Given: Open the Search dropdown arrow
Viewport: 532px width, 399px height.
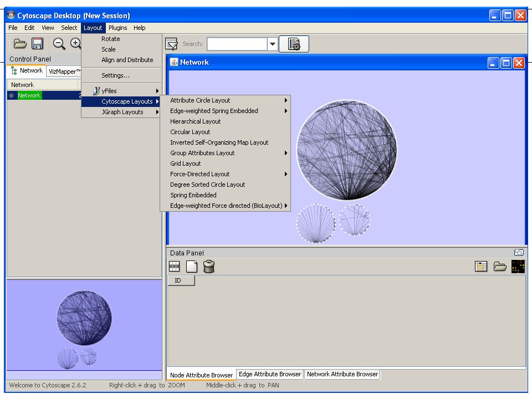Looking at the screenshot, I should [x=273, y=44].
